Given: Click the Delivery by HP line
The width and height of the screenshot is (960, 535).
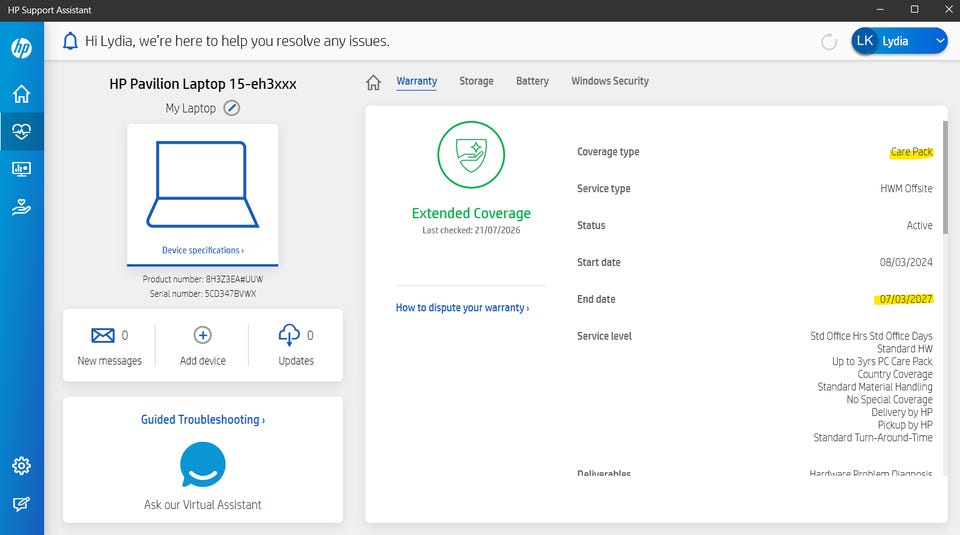Looking at the screenshot, I should pyautogui.click(x=902, y=412).
